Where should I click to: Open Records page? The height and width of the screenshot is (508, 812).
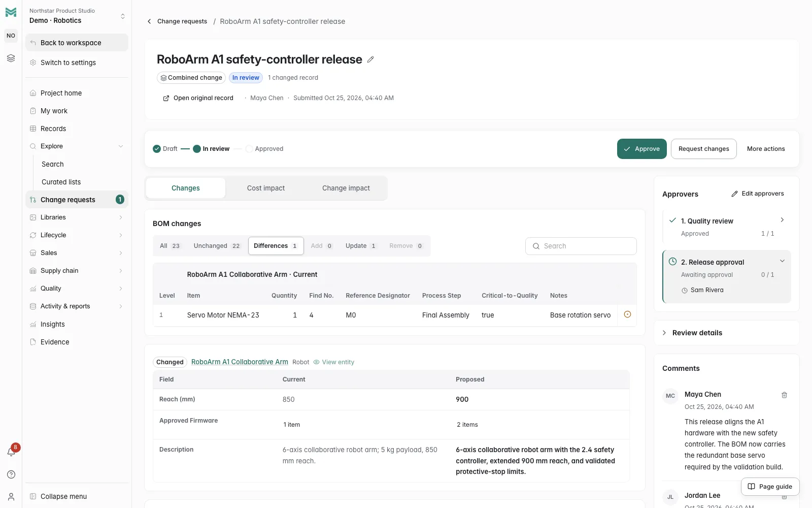[x=77, y=129]
